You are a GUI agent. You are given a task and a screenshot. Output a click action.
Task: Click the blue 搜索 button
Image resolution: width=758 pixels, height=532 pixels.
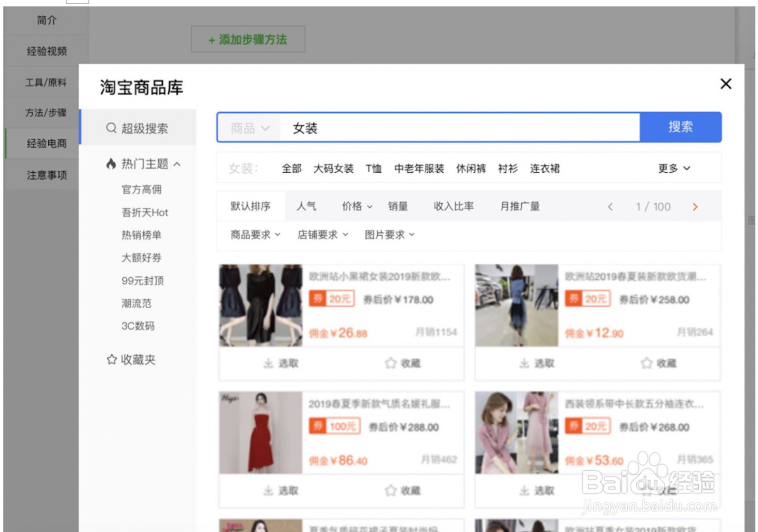coord(680,127)
